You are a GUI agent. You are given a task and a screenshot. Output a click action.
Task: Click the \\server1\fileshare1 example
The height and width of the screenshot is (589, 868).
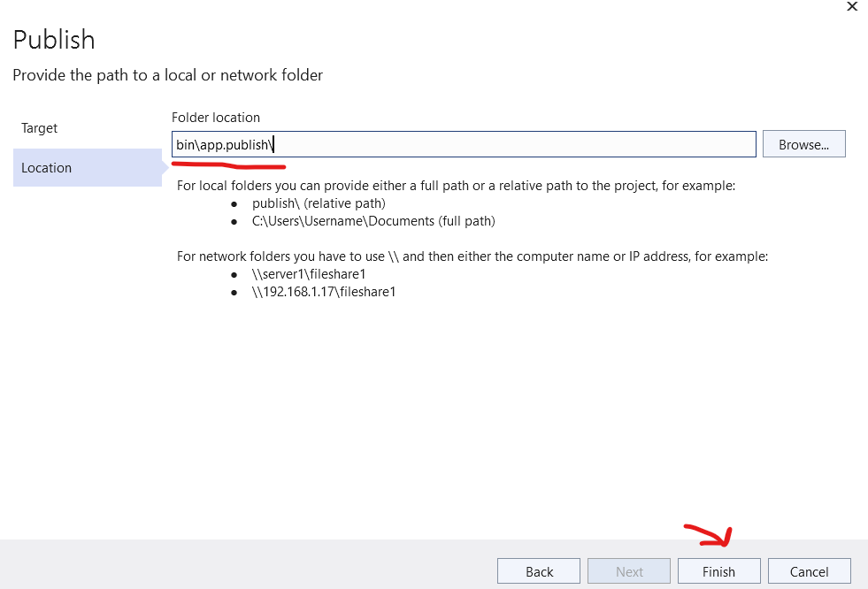click(309, 274)
